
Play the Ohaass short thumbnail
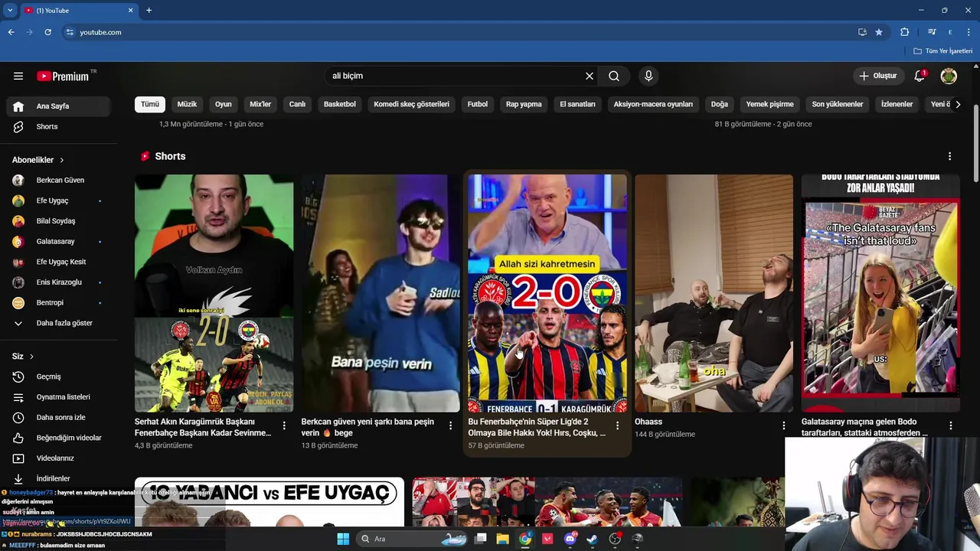(714, 293)
